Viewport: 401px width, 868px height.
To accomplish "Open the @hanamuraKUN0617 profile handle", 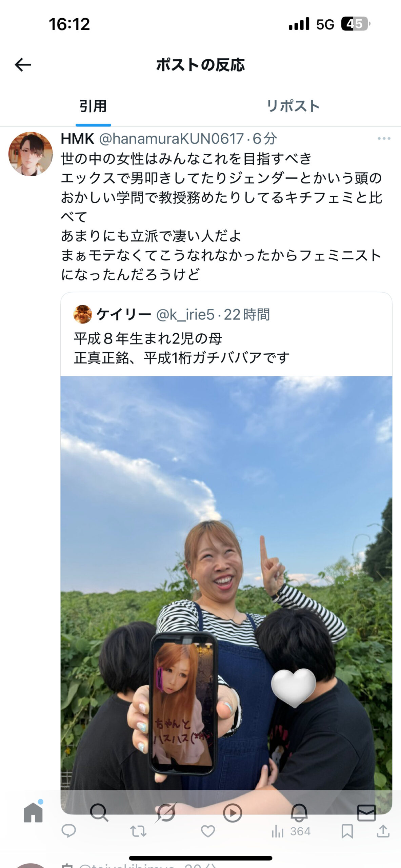I will pos(171,138).
